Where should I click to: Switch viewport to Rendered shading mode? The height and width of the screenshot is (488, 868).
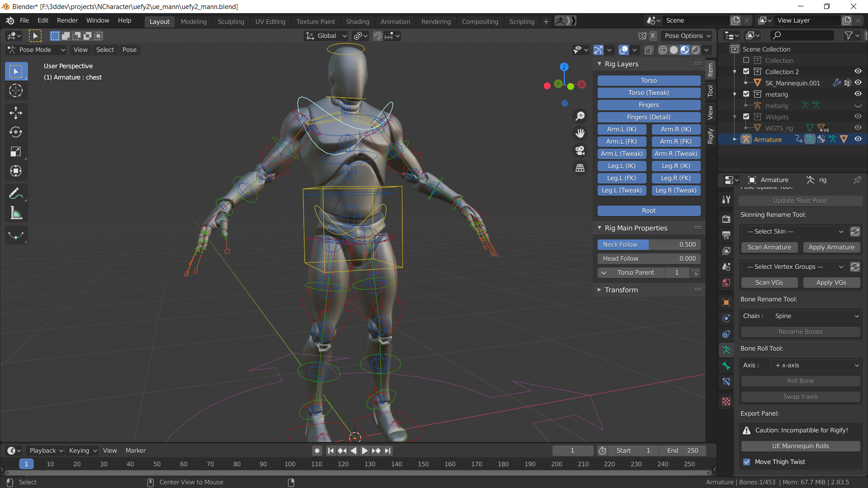[x=695, y=50]
